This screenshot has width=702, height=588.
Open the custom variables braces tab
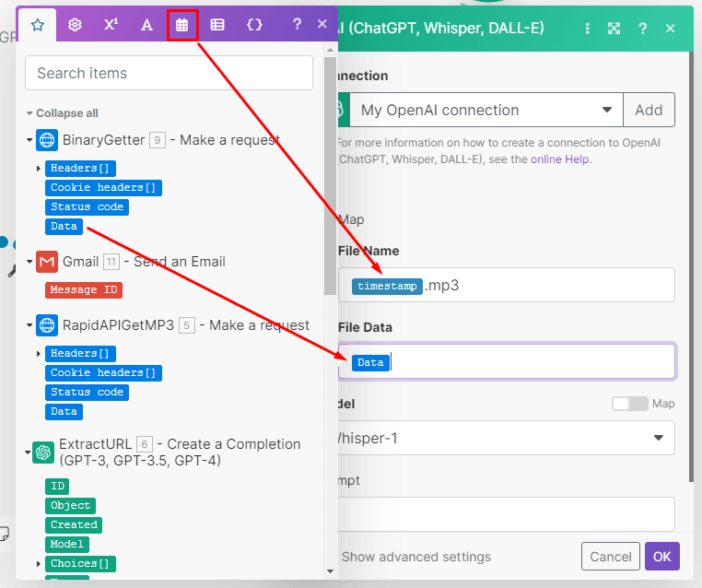[254, 25]
